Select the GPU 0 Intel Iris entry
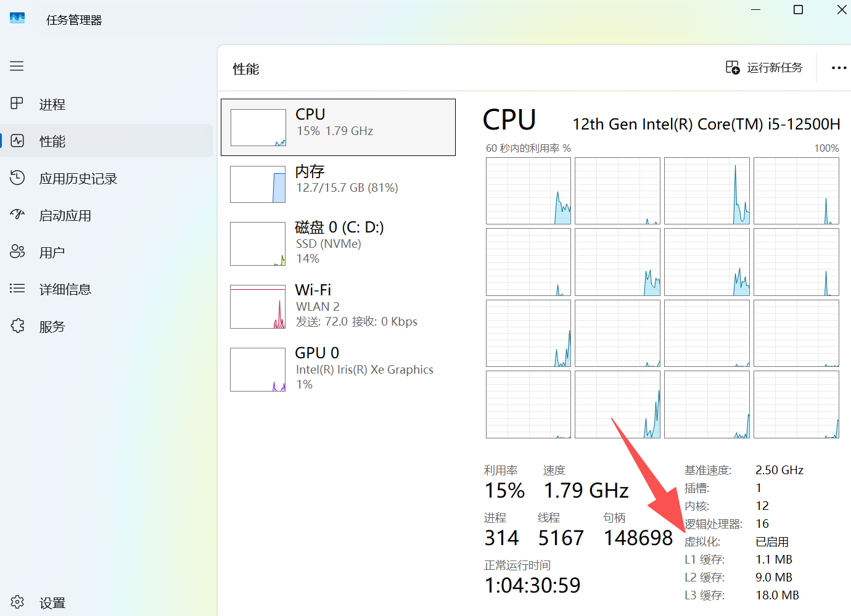Screen dimensions: 851x616 tap(338, 369)
